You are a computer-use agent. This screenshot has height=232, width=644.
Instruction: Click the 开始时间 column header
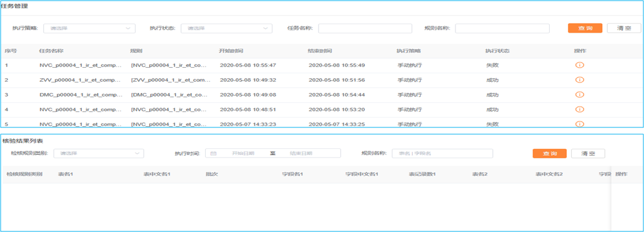point(231,51)
